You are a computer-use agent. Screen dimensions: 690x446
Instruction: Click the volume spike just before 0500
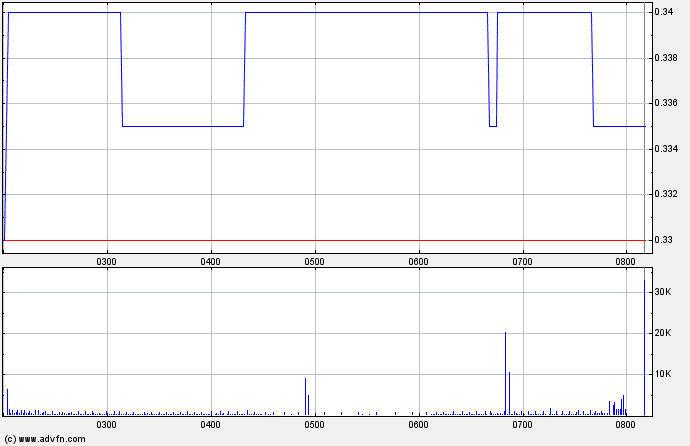[305, 396]
